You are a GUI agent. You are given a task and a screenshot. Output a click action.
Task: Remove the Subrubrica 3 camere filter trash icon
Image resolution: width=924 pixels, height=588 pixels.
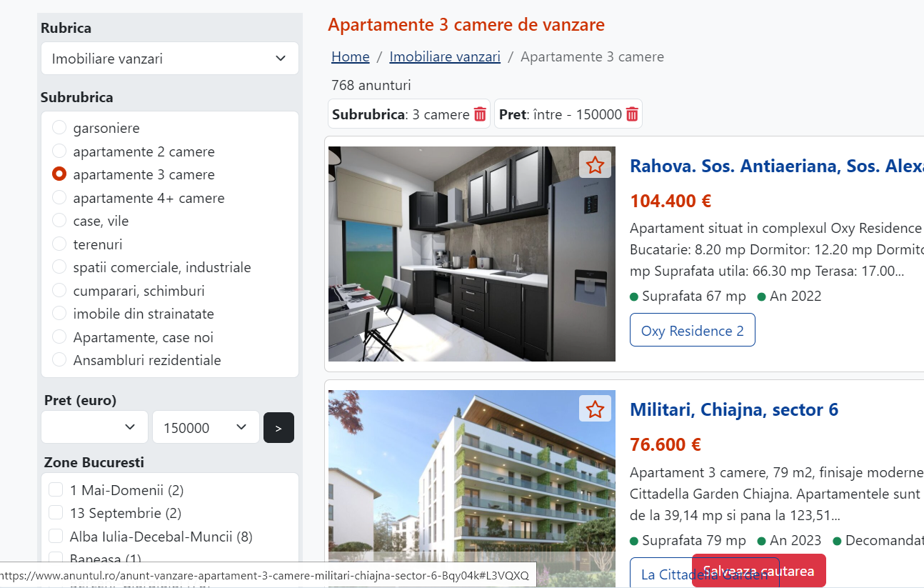pyautogui.click(x=480, y=114)
